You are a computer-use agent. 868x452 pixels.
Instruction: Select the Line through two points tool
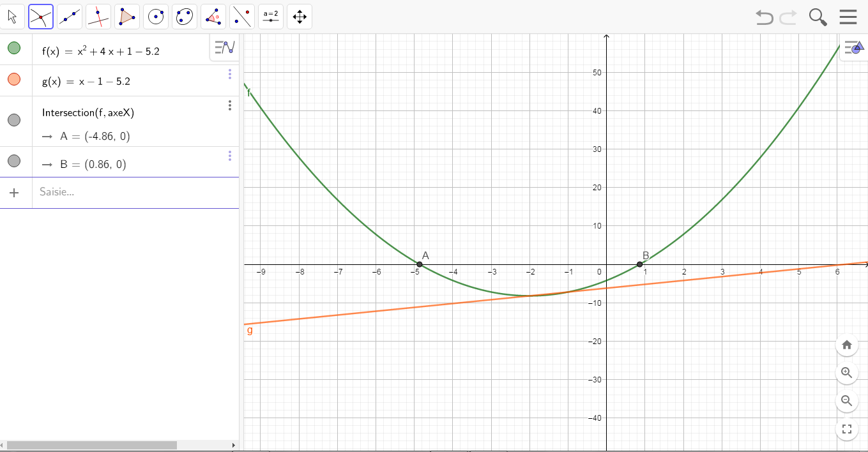point(70,17)
